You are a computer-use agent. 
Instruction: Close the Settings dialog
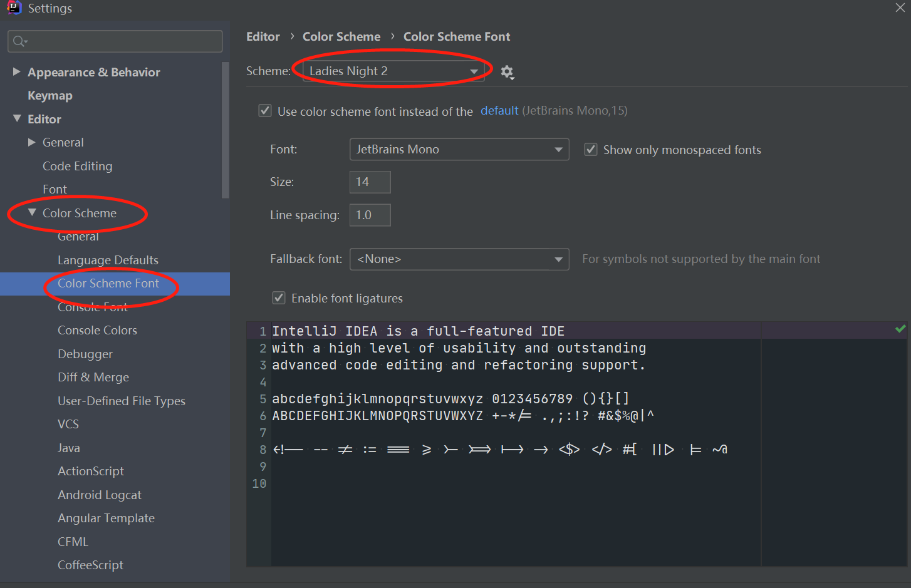pyautogui.click(x=900, y=8)
